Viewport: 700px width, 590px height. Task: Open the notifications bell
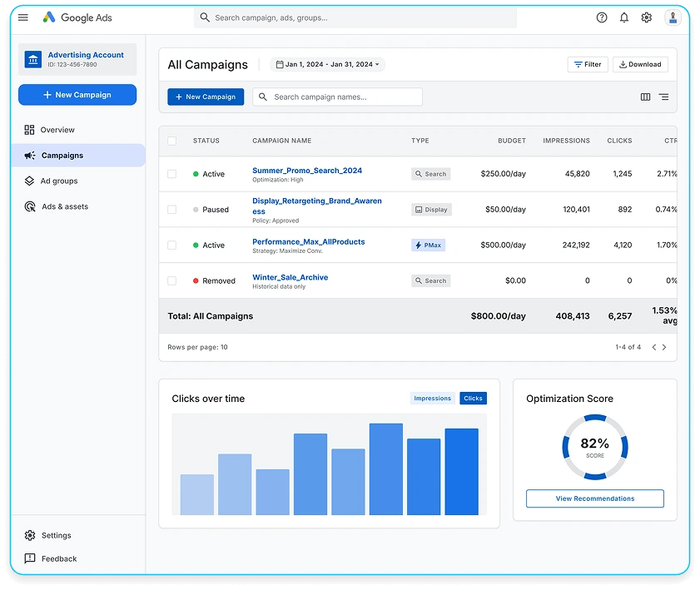pyautogui.click(x=623, y=17)
